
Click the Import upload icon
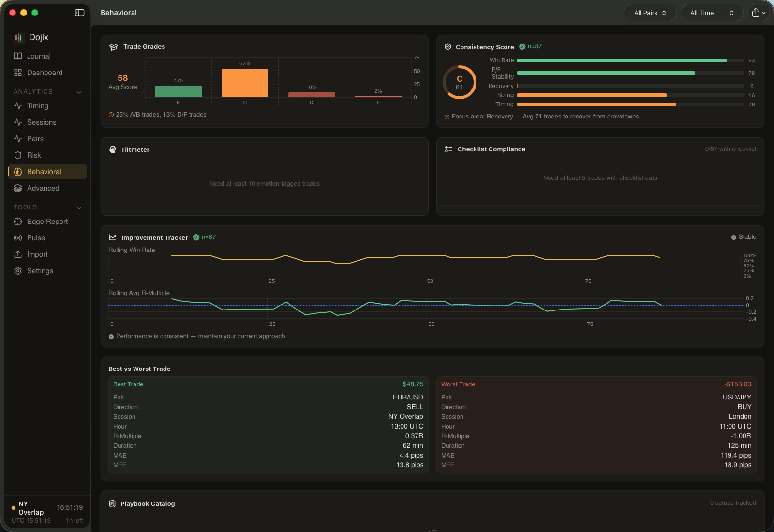18,254
